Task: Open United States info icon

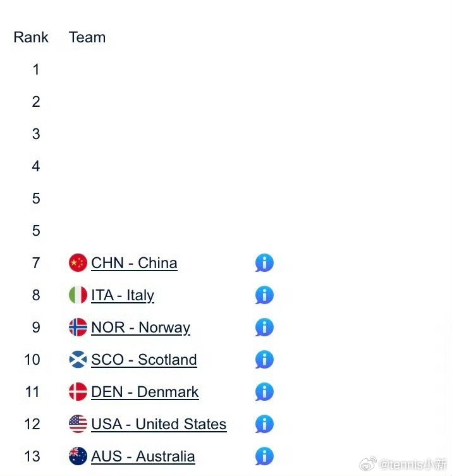Action: point(264,424)
